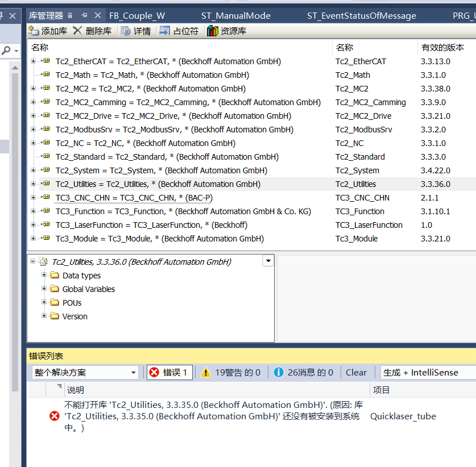This screenshot has height=467, width=476.
Task: Click the Global Variables folder icon
Action: [x=55, y=289]
